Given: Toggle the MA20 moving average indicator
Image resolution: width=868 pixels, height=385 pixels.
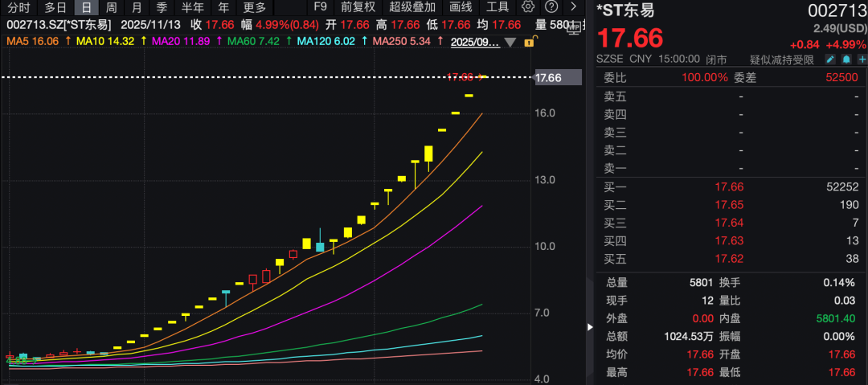Looking at the screenshot, I should (184, 41).
